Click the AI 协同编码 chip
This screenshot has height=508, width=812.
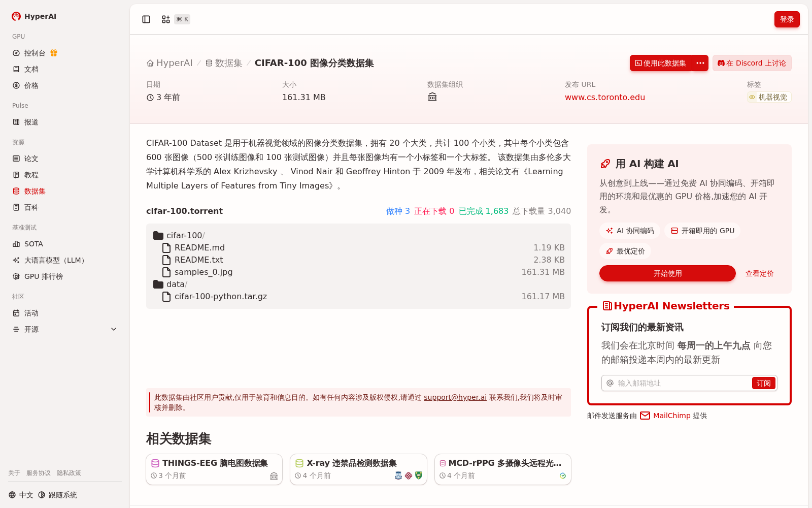point(630,231)
